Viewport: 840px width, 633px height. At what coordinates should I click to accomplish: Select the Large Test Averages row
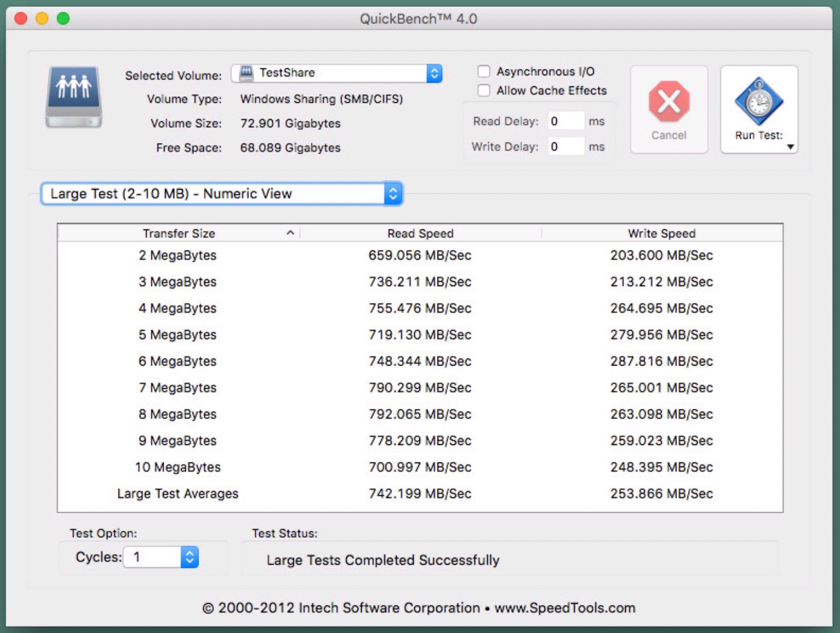pos(420,493)
